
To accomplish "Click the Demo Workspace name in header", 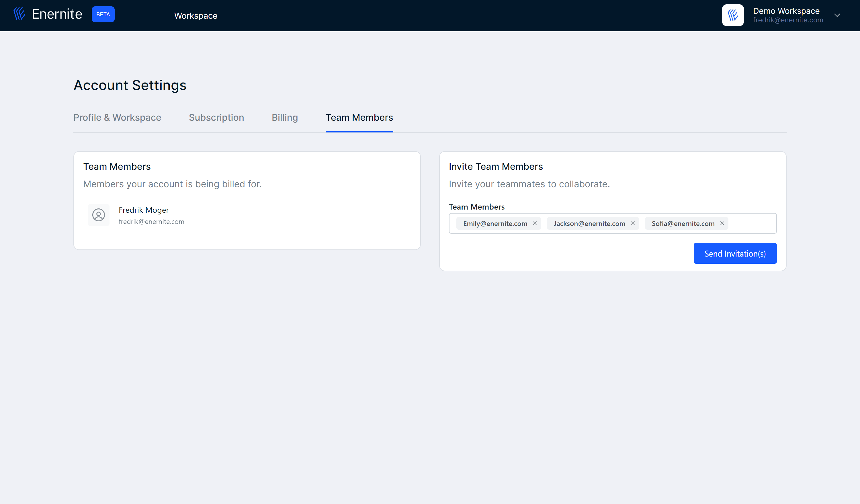I will (x=786, y=11).
